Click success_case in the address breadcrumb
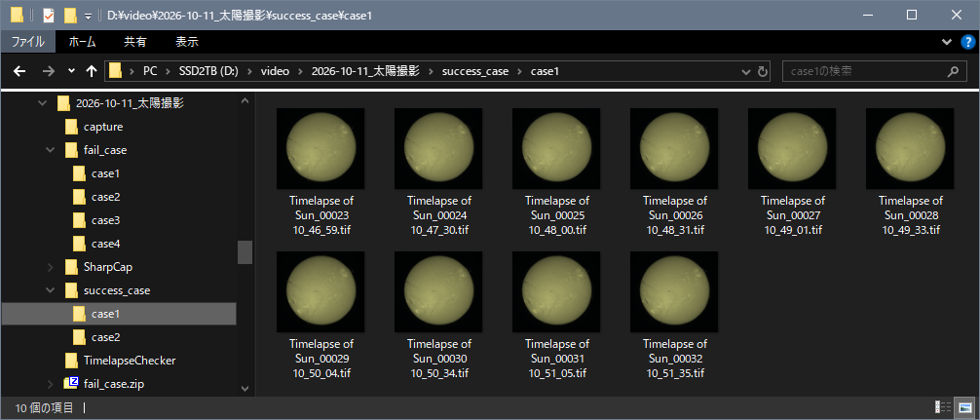Viewport: 980px width, 420px height. 475,71
